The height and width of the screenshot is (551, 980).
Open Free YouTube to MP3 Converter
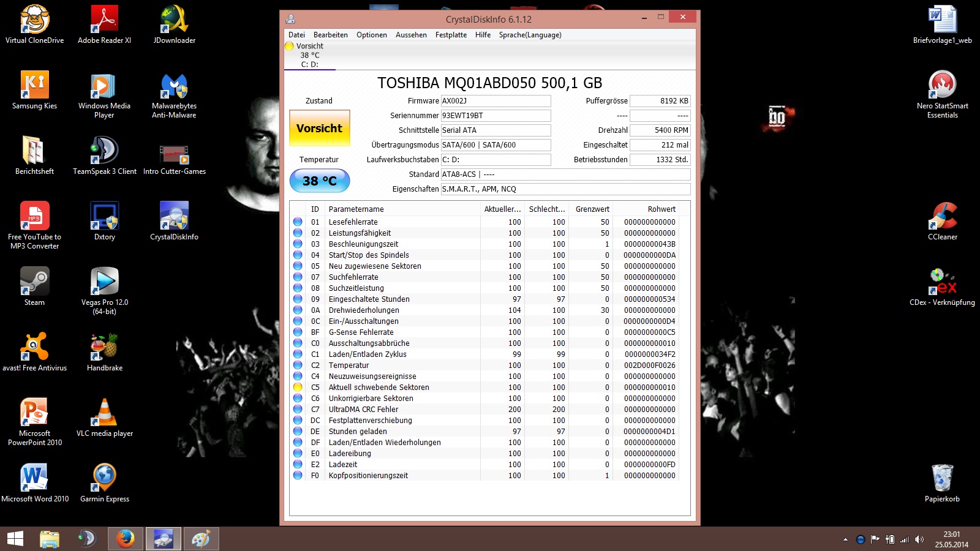tap(35, 225)
